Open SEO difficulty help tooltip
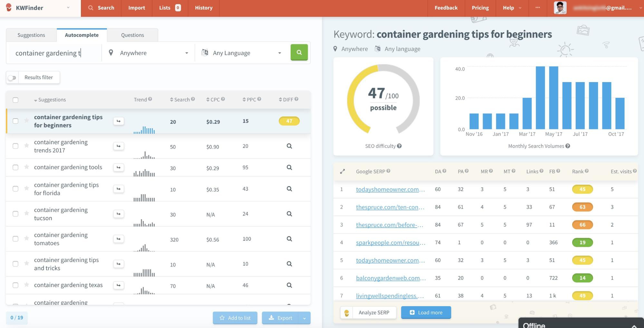This screenshot has width=644, height=328. point(399,146)
